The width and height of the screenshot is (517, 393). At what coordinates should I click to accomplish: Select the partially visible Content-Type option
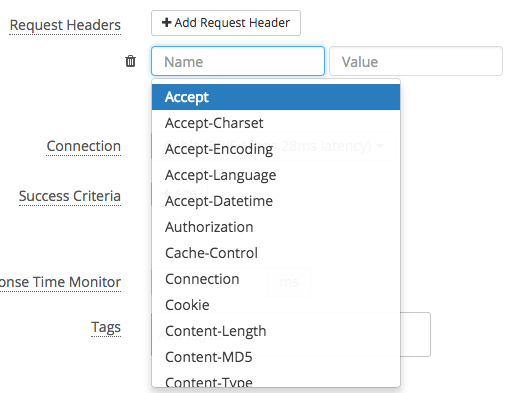(276, 380)
